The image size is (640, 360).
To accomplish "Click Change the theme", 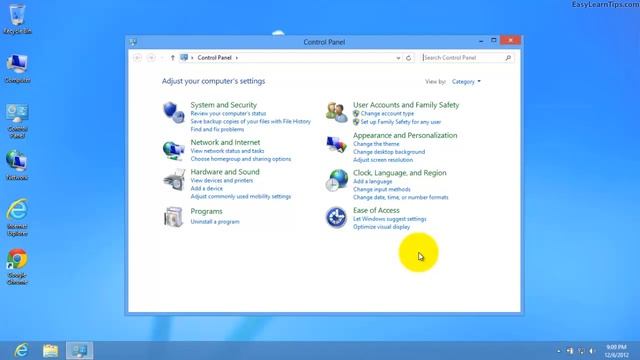I will 376,144.
